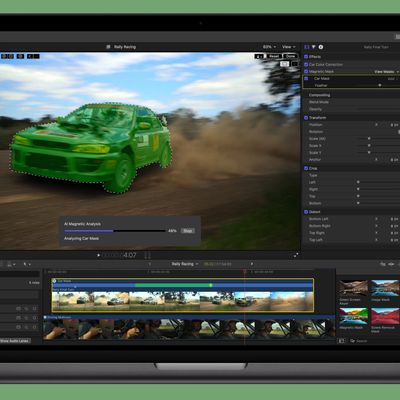Adjust the Scale (All) slider handle
Viewport: 400px width, 400px height.
[369, 138]
